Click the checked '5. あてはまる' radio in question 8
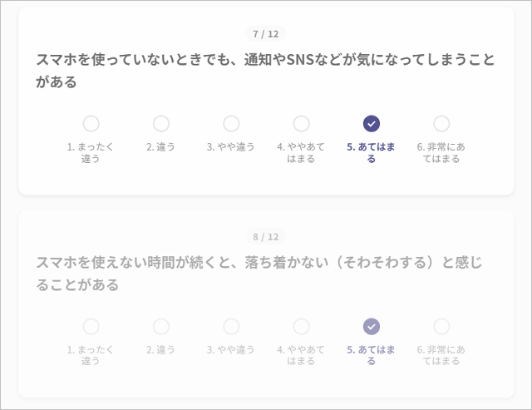Viewport: 532px width, 410px height. (372, 327)
